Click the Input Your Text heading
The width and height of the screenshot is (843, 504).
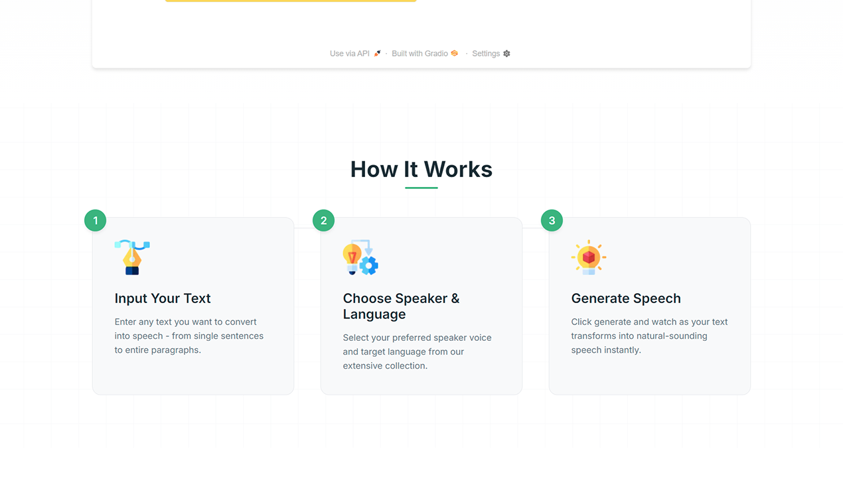[162, 298]
